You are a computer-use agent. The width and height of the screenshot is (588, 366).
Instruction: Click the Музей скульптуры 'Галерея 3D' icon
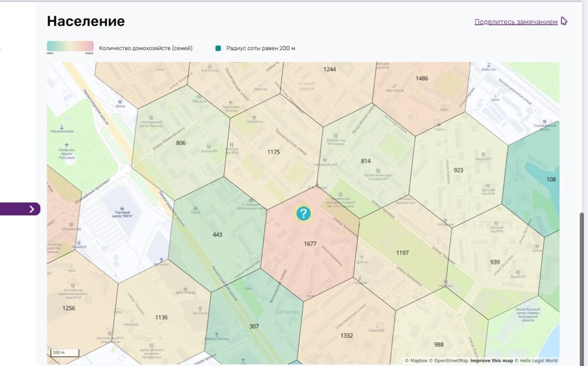(x=378, y=170)
